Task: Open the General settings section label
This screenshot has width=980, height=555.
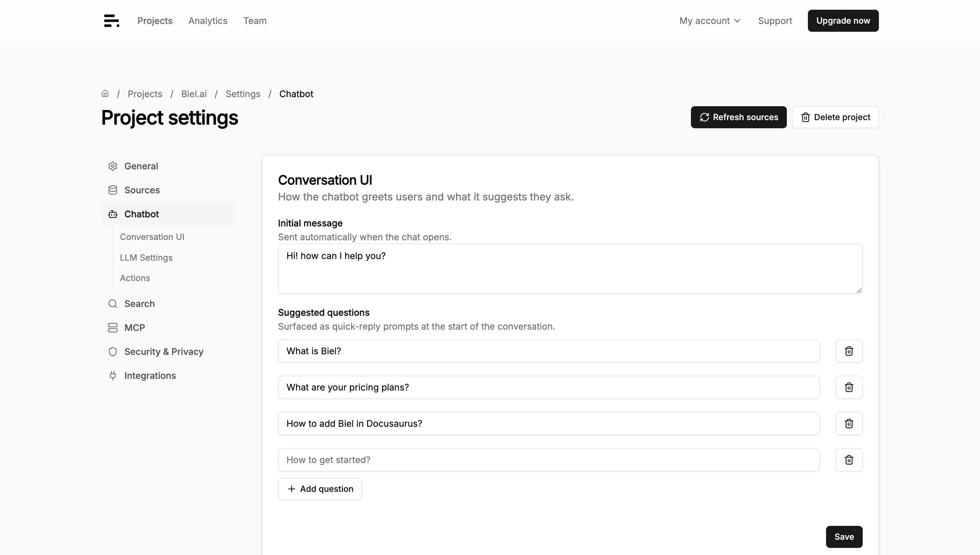Action: (141, 166)
